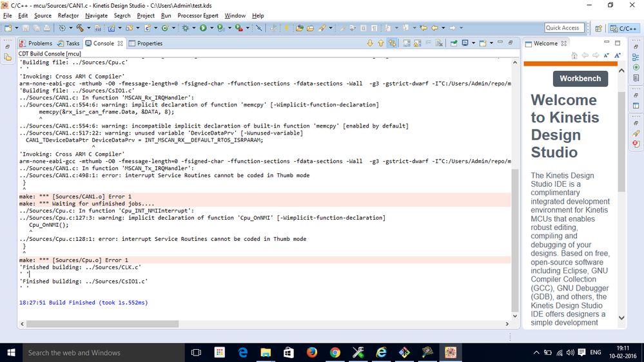Click the Skip All Breakpoints icon

(259, 28)
